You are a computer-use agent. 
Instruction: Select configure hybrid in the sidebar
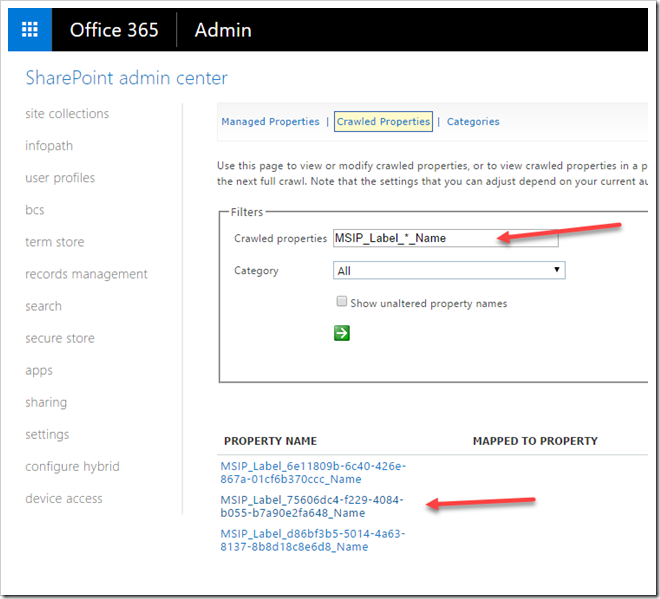coord(72,466)
